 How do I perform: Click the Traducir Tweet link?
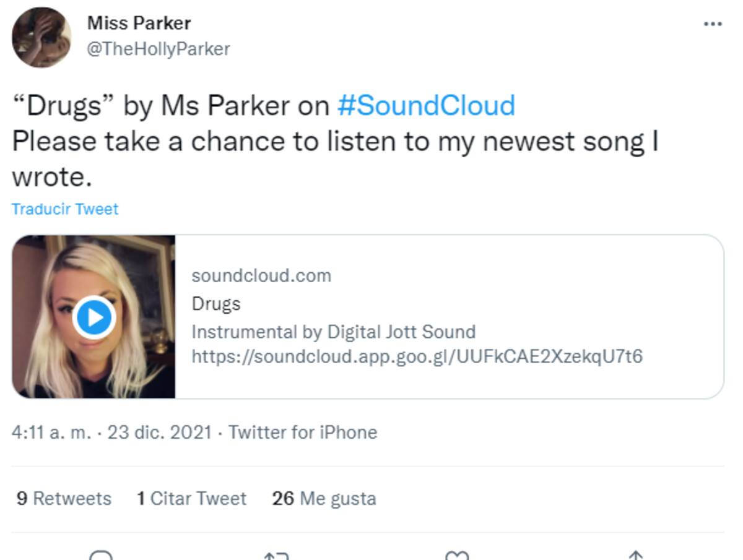click(65, 209)
